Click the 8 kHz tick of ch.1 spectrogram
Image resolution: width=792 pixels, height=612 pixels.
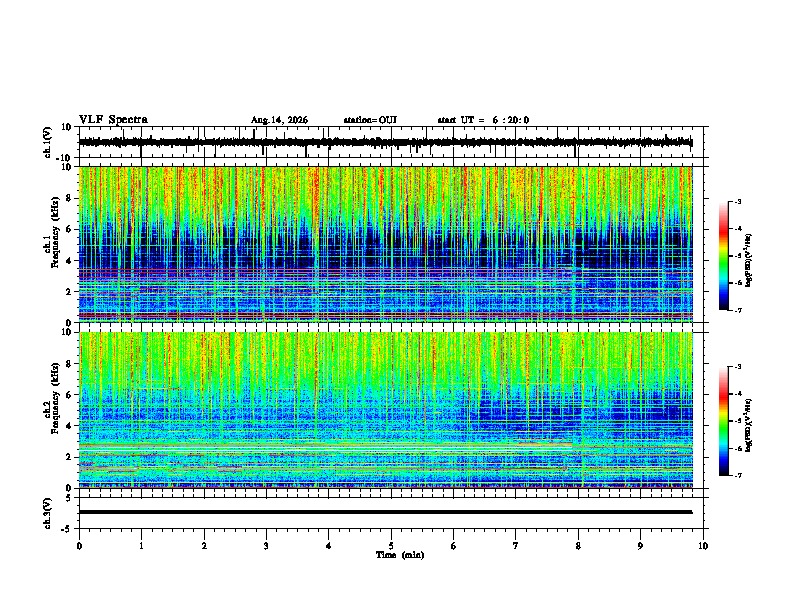[70, 198]
